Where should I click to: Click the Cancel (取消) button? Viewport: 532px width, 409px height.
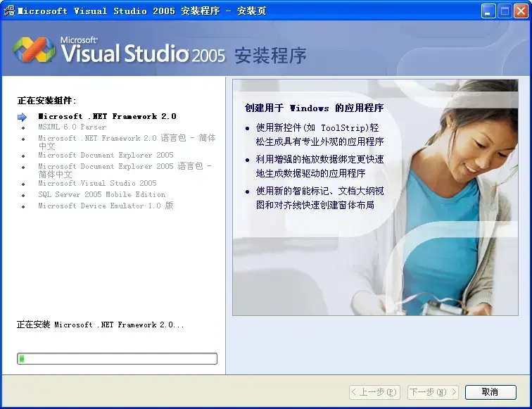[x=490, y=392]
